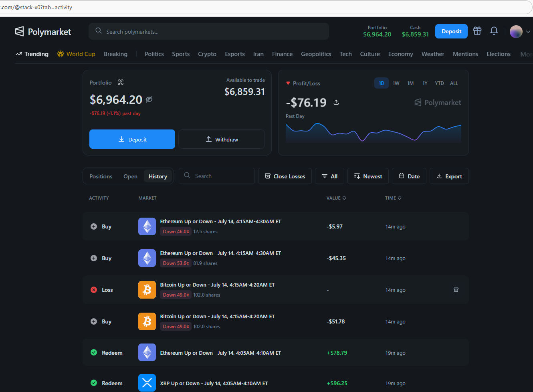Open the All filter dropdown

click(329, 176)
